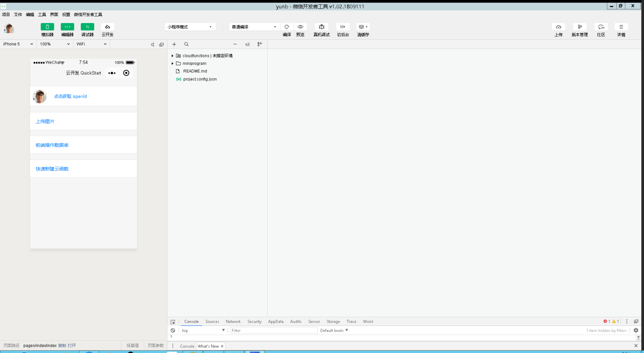Click the 切后台 switch background icon
This screenshot has width=644, height=353.
(343, 27)
